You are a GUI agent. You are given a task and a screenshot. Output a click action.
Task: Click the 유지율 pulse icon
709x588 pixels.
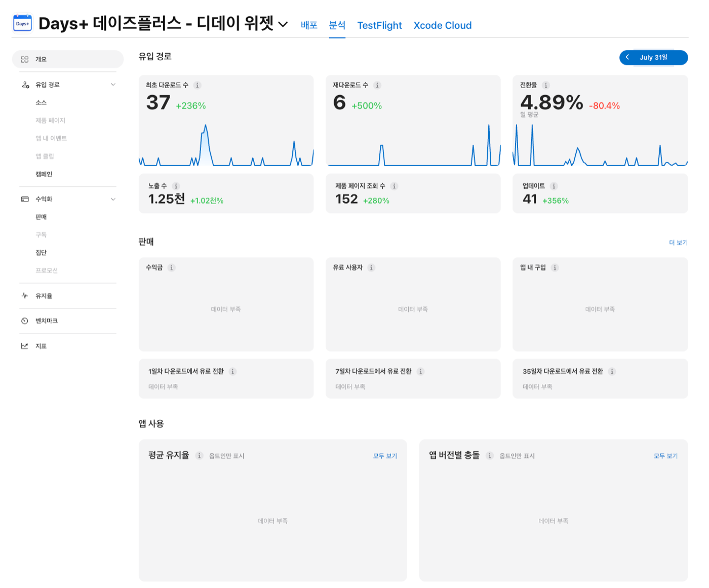(x=25, y=295)
